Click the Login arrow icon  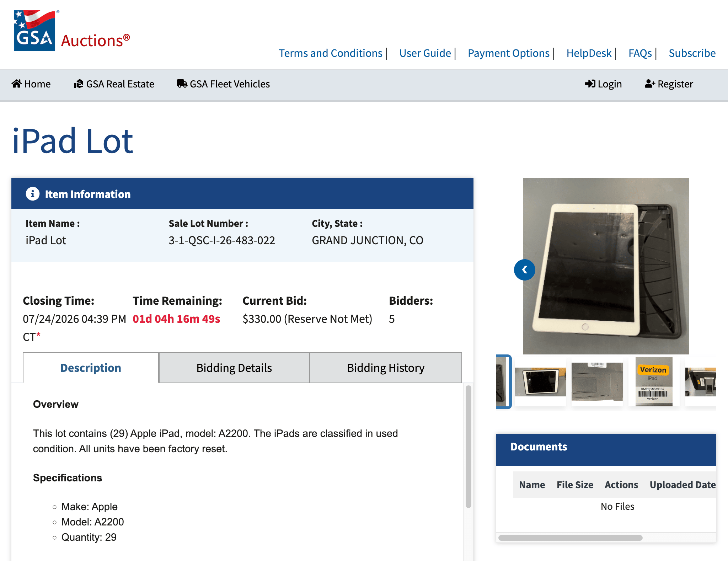[x=590, y=84]
